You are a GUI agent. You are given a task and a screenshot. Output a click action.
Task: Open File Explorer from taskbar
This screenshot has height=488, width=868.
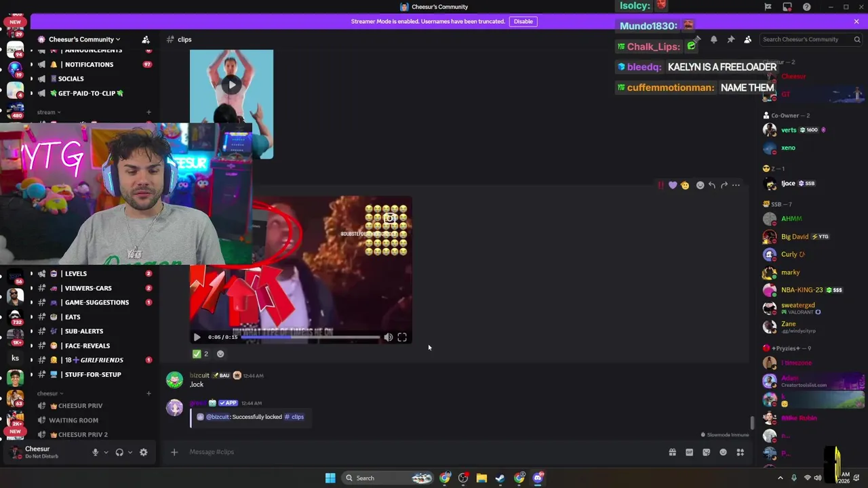click(481, 478)
